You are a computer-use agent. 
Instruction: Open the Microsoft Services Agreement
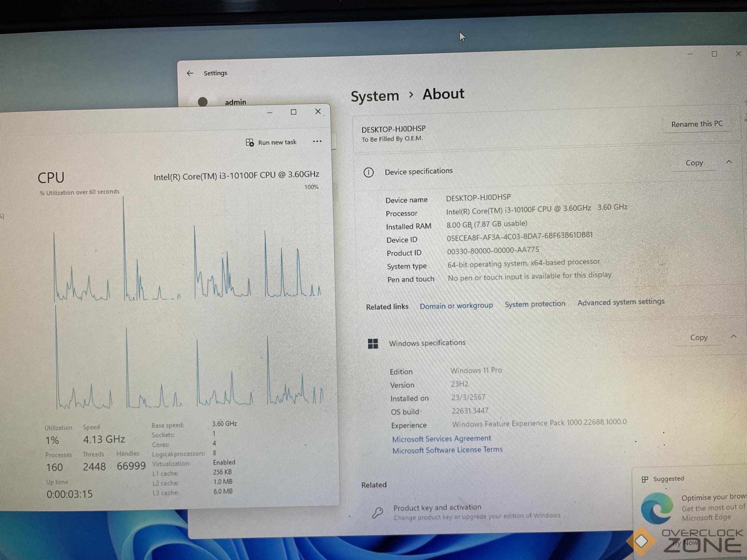click(x=441, y=439)
